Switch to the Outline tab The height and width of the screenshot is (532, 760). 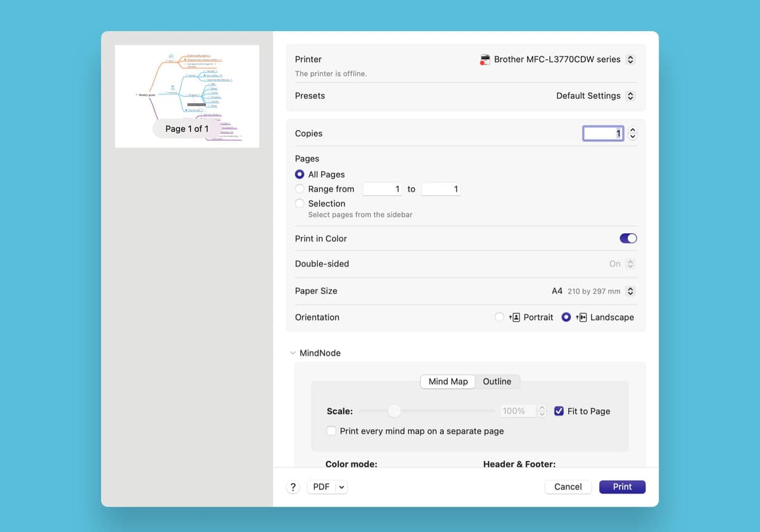(497, 381)
